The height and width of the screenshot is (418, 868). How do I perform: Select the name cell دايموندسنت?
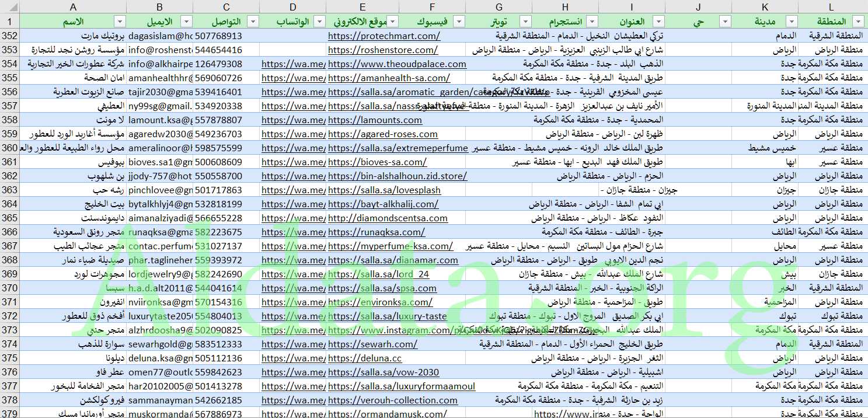tap(73, 218)
